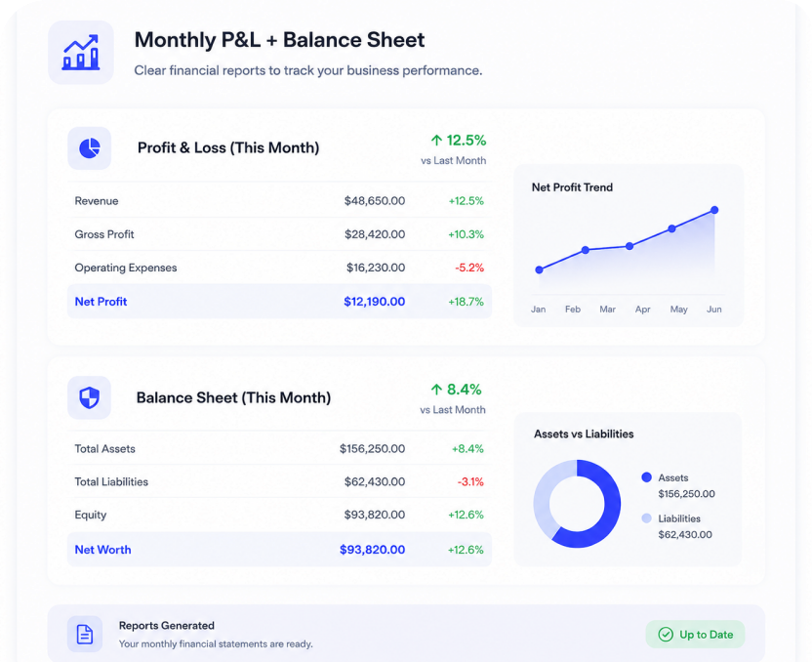The image size is (812, 662).
Task: Click the $156,250.00 value in Total Assets row
Action: click(x=373, y=448)
